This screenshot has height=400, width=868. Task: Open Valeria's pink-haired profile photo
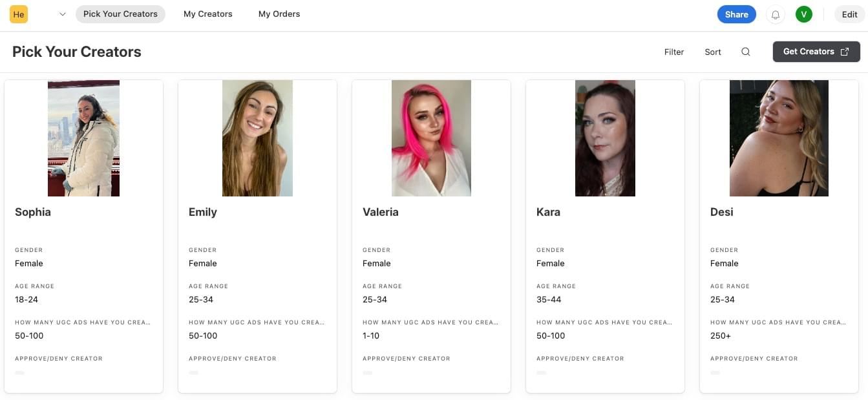[x=431, y=138]
